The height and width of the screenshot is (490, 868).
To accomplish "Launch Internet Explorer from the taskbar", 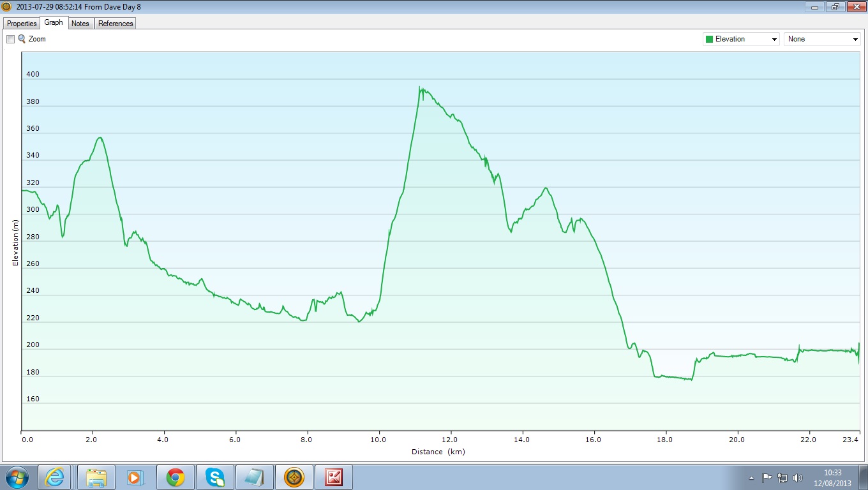I will [54, 477].
